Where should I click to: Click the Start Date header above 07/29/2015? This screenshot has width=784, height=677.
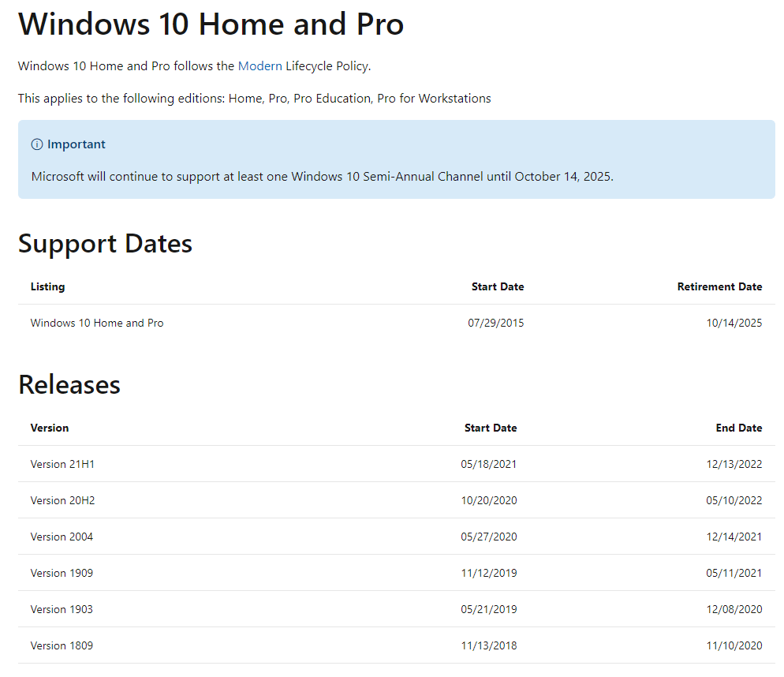498,286
